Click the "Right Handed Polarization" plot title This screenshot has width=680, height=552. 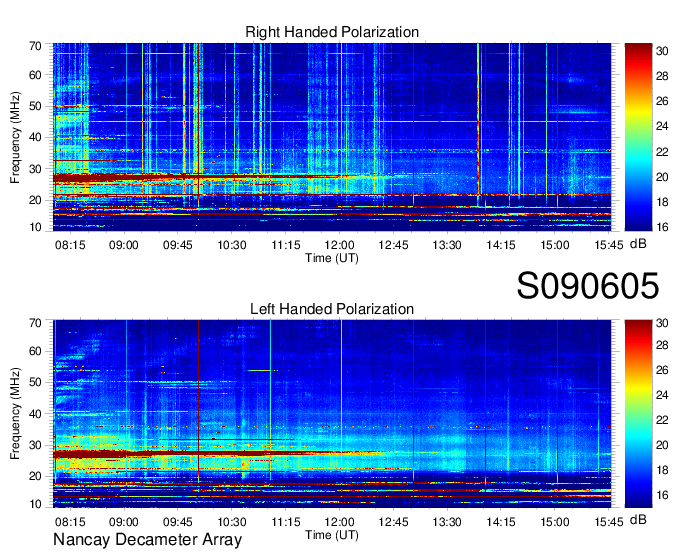click(332, 32)
